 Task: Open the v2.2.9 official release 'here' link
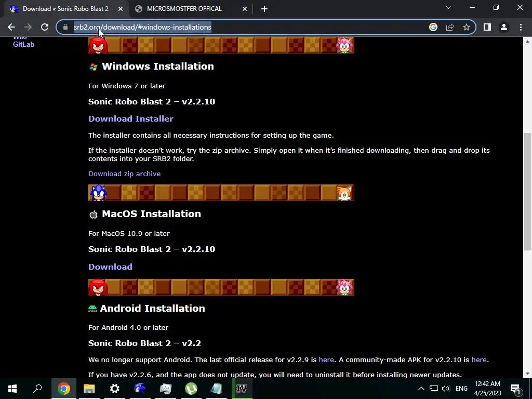tap(326, 360)
